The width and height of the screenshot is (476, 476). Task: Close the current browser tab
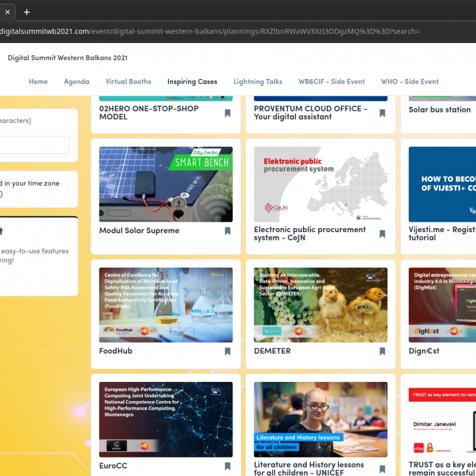pos(8,12)
